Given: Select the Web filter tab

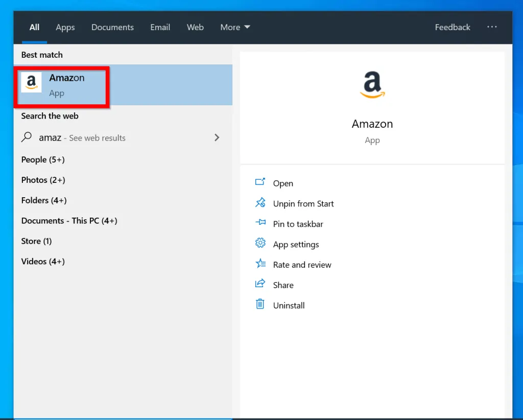Looking at the screenshot, I should [x=195, y=27].
